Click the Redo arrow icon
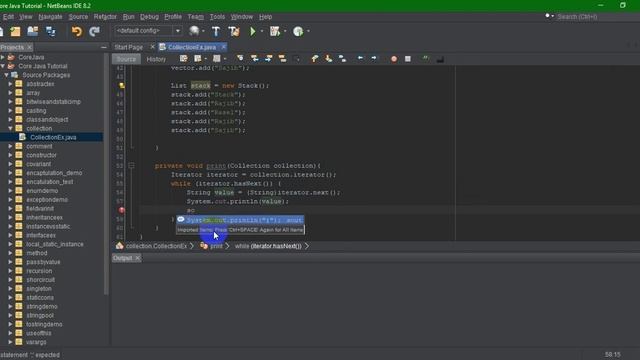The height and width of the screenshot is (360, 640). [95, 31]
